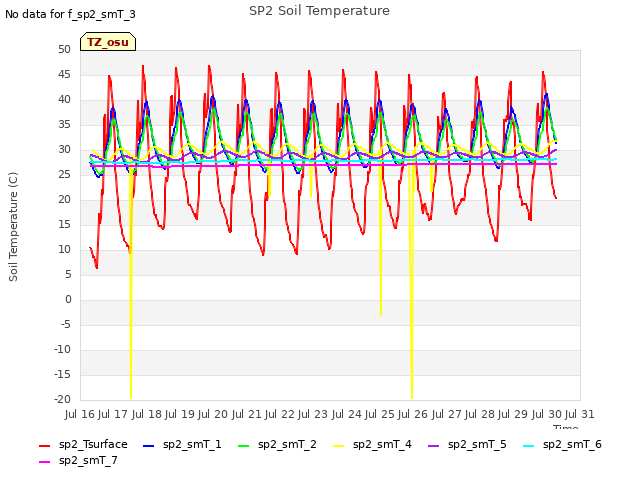Toggle sp2_smT_2 series in legend
The width and height of the screenshot is (640, 480).
click(277, 444)
